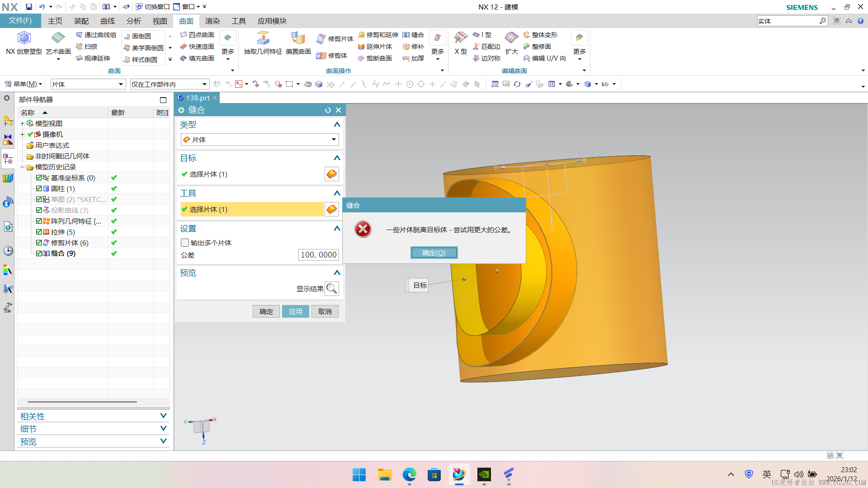Viewport: 868px width, 488px height.
Task: Click the tolerance value field showing 100.0000
Action: 318,255
